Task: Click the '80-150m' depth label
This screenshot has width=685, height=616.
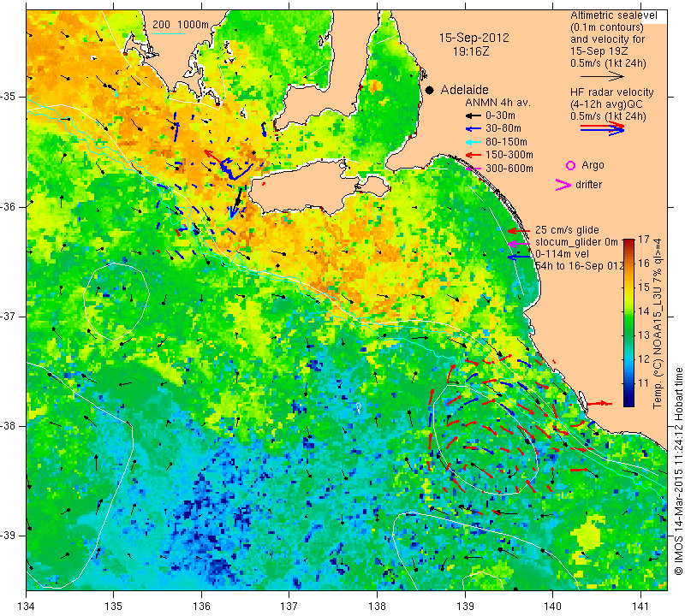Action: click(506, 142)
